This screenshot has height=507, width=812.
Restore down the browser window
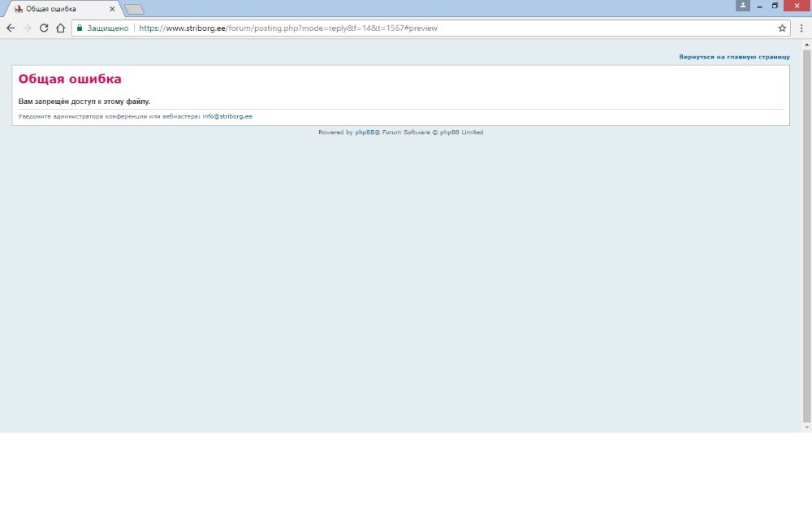click(775, 6)
